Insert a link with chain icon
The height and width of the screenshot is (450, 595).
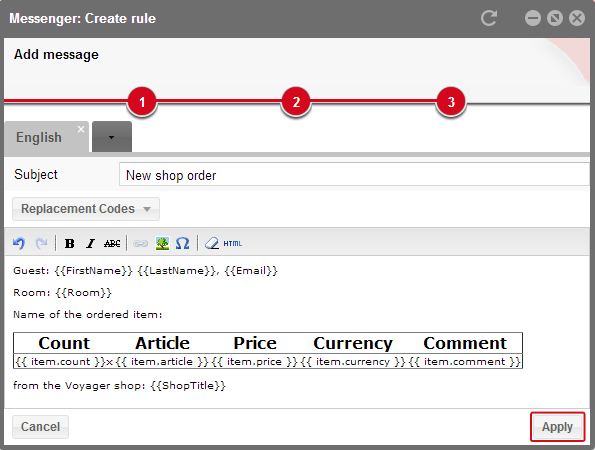[140, 243]
